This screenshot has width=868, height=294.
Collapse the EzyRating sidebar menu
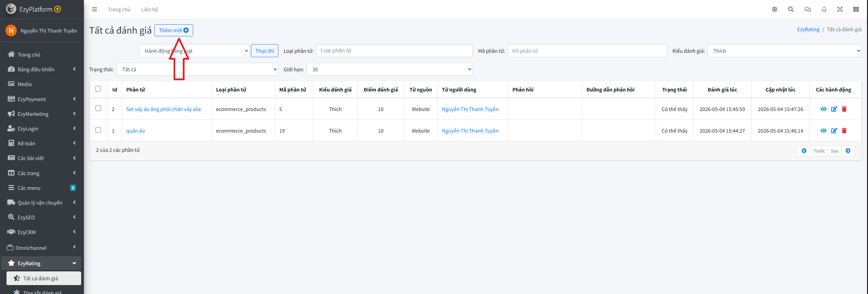41,263
